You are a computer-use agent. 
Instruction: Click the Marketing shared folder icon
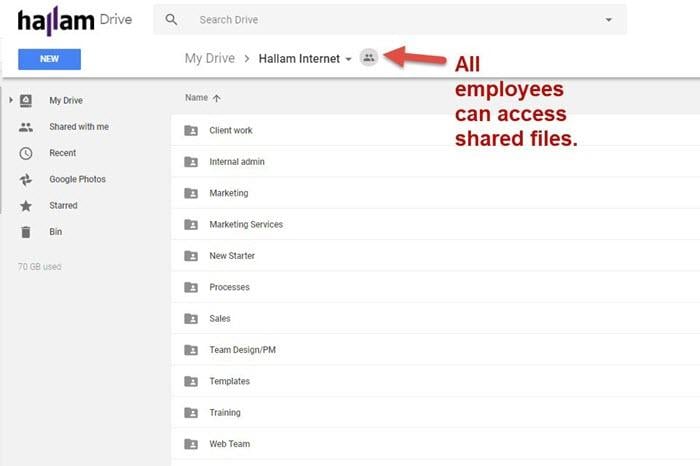(191, 193)
